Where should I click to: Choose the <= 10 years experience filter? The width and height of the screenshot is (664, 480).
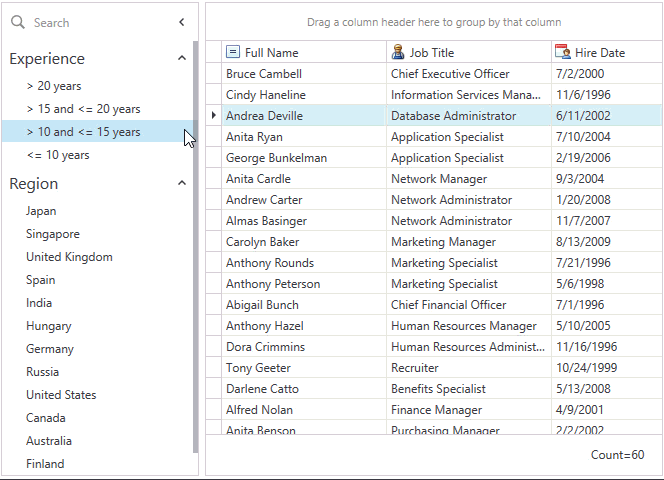click(x=58, y=155)
